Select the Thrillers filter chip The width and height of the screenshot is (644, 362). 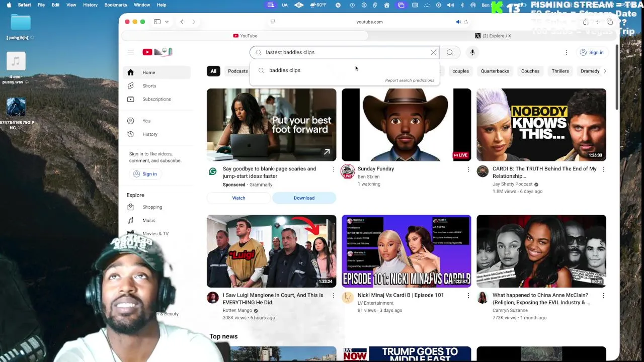coord(560,71)
